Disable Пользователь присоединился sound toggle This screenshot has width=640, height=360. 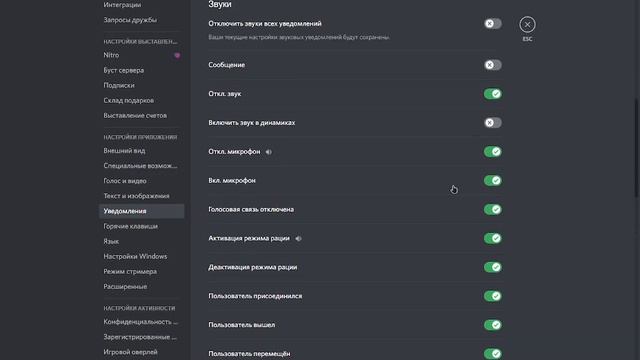coord(493,296)
